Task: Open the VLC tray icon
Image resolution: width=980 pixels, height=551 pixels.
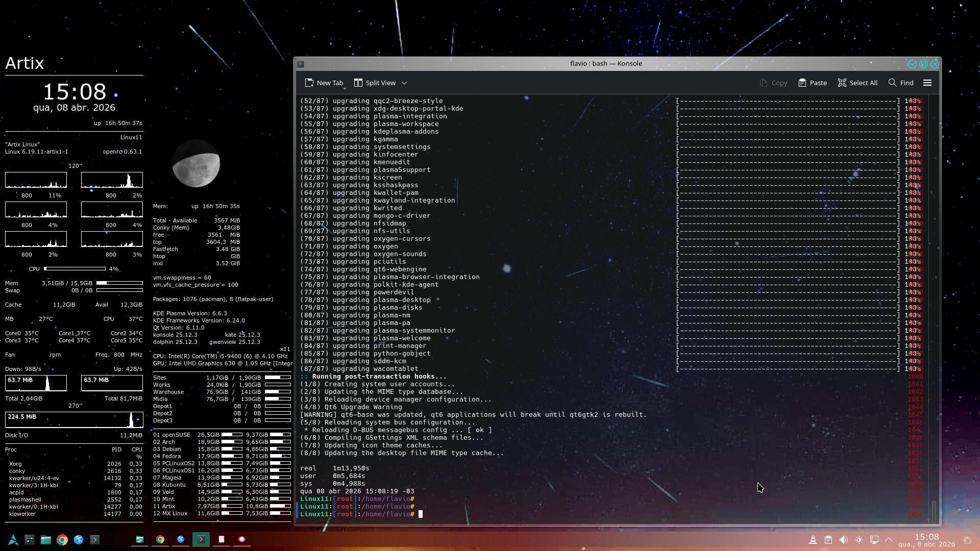Action: [813, 540]
